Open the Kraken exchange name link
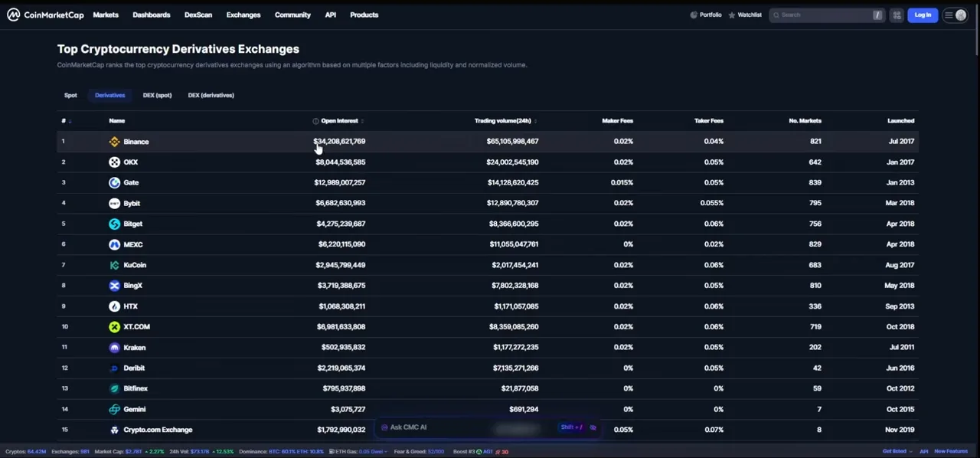 click(x=134, y=348)
